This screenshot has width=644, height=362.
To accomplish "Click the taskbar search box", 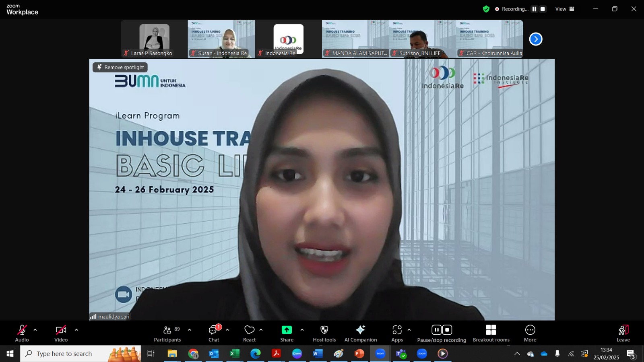I will tap(80, 354).
